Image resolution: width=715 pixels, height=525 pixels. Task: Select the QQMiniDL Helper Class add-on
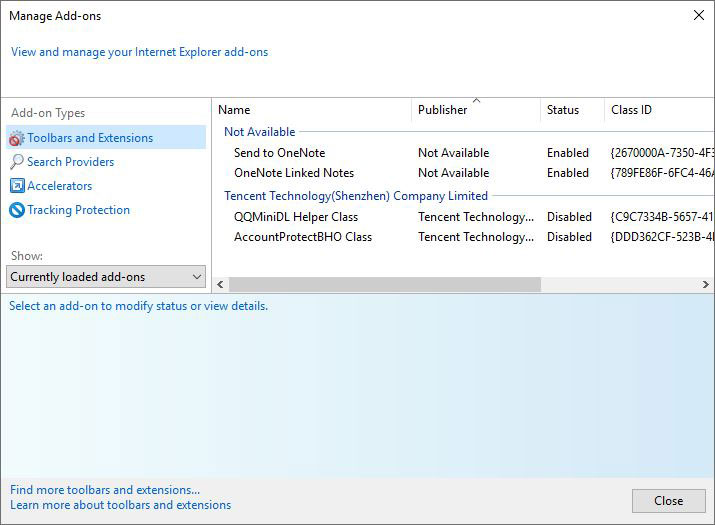point(296,217)
